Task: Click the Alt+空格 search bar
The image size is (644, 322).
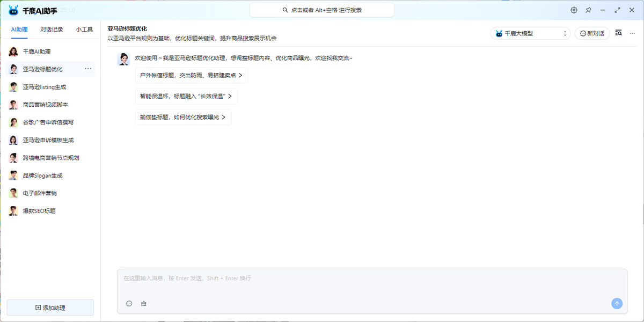Action: (321, 10)
